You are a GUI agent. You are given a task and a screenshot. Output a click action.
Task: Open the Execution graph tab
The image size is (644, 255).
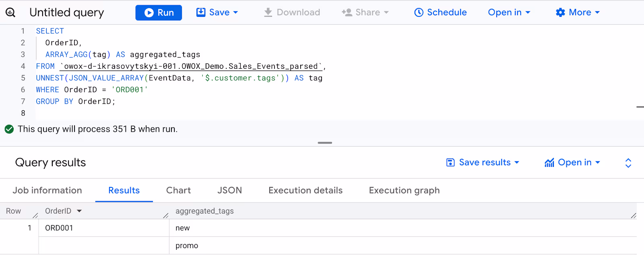pos(404,190)
